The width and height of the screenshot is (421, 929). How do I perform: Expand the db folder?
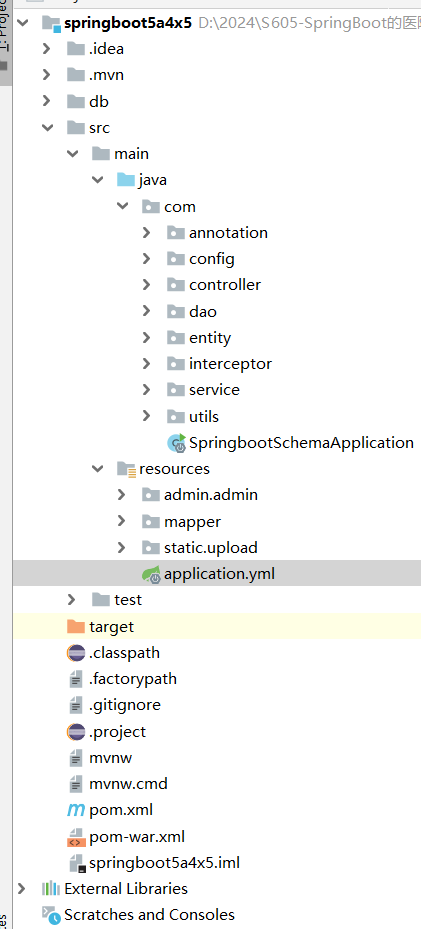tap(47, 101)
